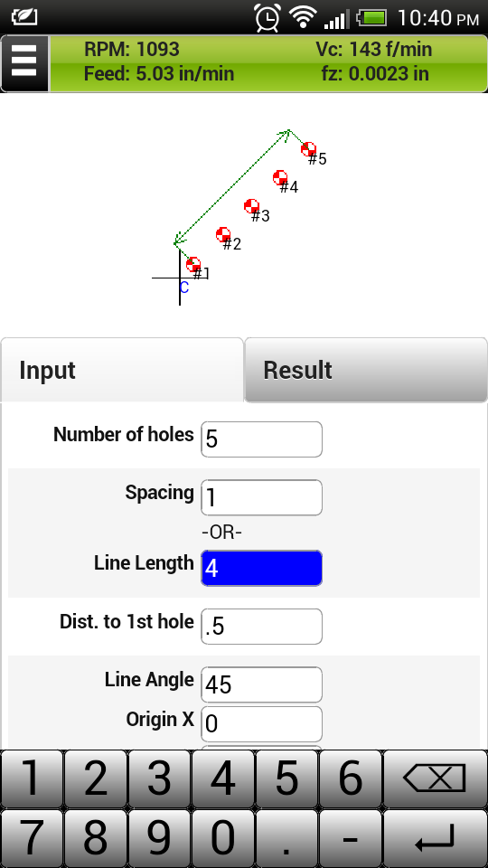Open the hamburger menu icon
This screenshot has width=488, height=868.
24,63
